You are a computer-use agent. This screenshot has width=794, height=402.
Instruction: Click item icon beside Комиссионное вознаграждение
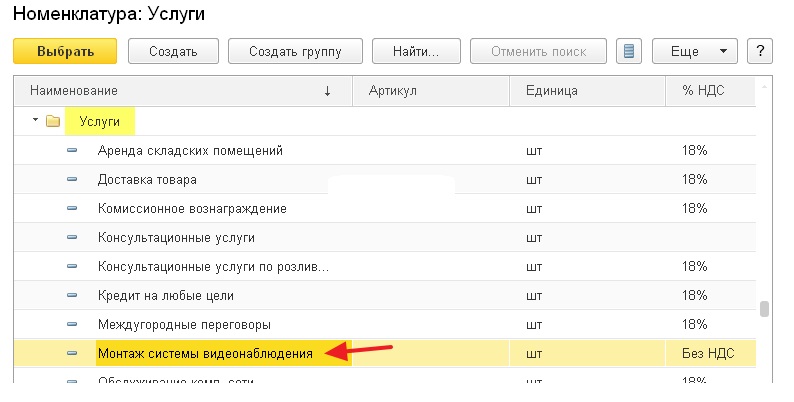click(x=72, y=208)
